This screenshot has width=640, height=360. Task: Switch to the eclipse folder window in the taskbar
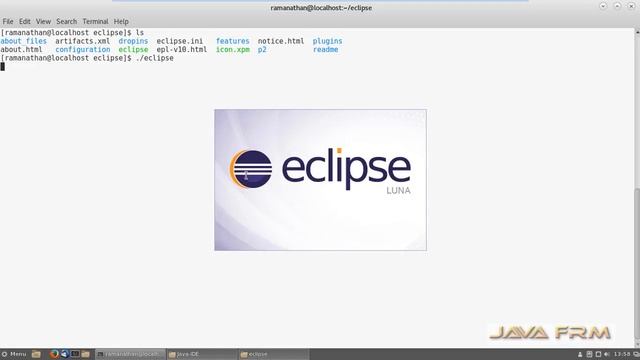coord(273,354)
